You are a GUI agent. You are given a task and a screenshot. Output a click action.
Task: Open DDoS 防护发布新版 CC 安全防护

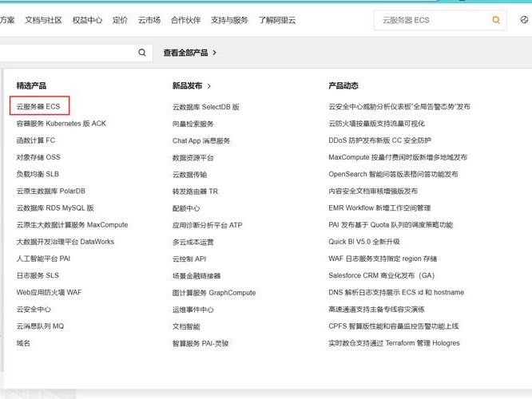tap(379, 140)
